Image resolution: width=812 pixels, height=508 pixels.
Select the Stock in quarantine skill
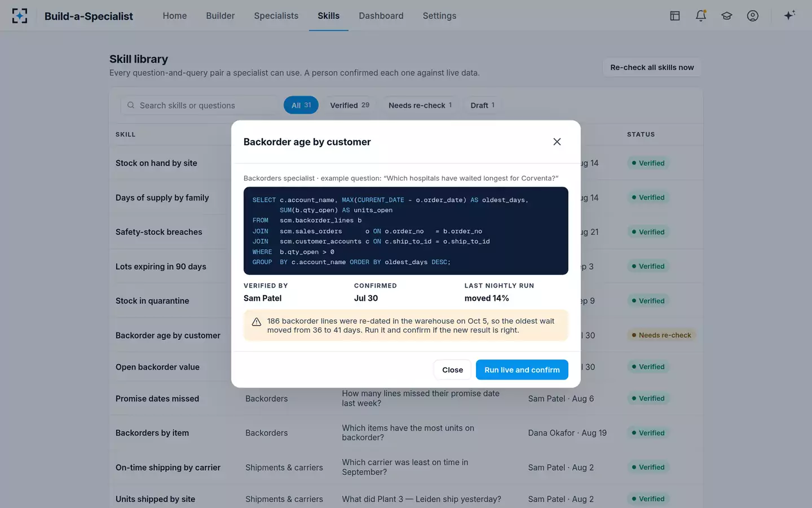152,301
